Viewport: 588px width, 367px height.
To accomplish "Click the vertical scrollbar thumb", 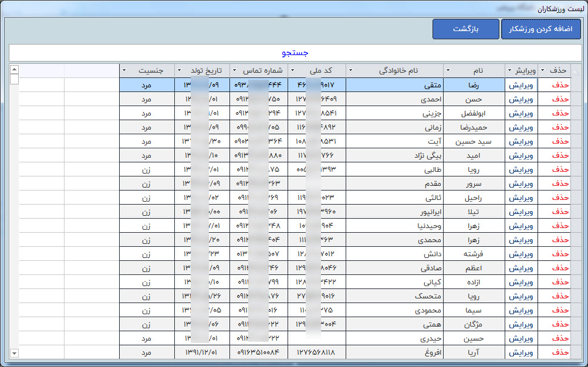I will (14, 79).
